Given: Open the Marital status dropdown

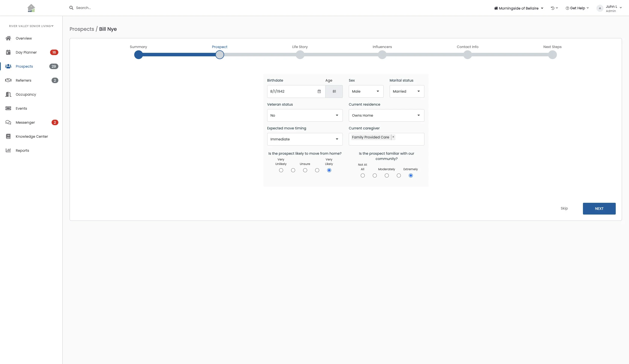Looking at the screenshot, I should (407, 91).
